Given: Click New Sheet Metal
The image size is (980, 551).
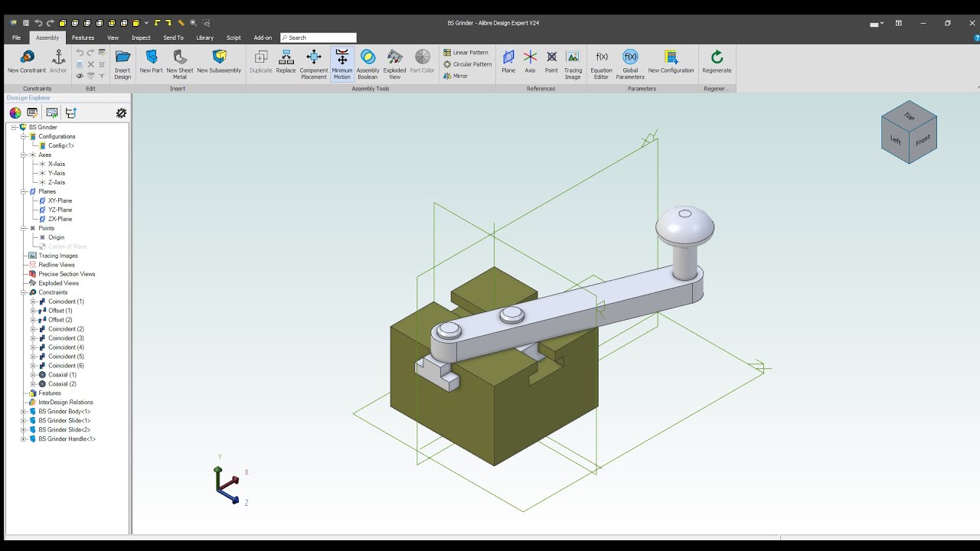Looking at the screenshot, I should (x=180, y=64).
